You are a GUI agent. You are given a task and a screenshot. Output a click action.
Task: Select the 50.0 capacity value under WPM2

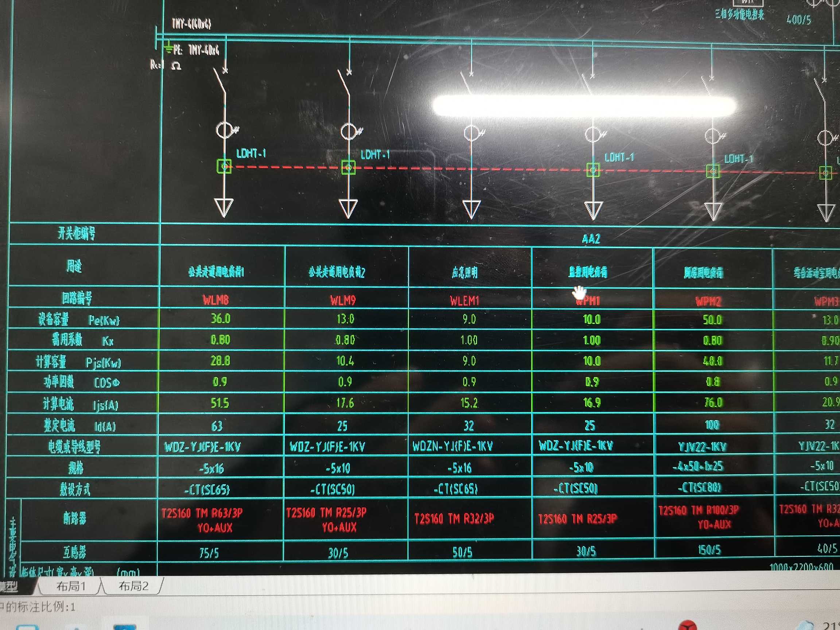coord(712,320)
